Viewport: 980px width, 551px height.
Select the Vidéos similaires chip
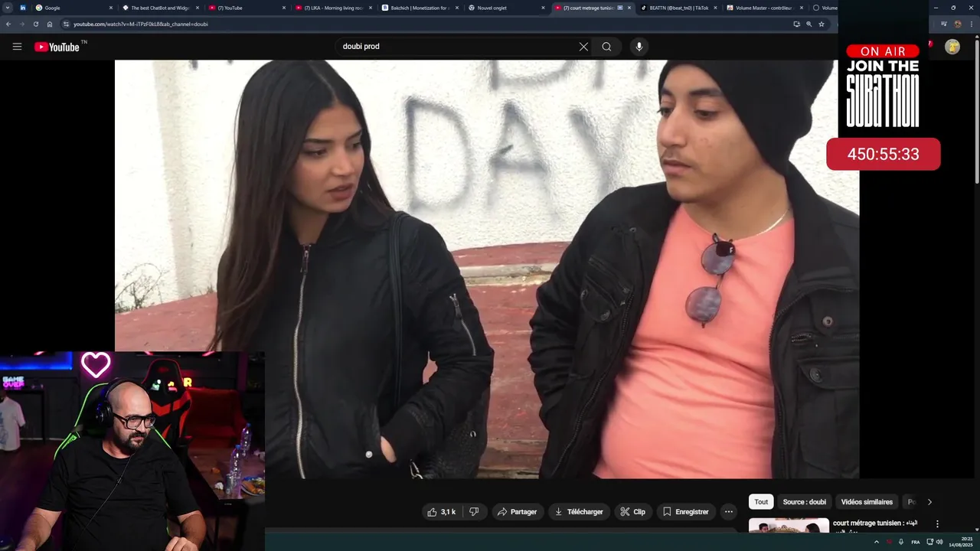[867, 502]
